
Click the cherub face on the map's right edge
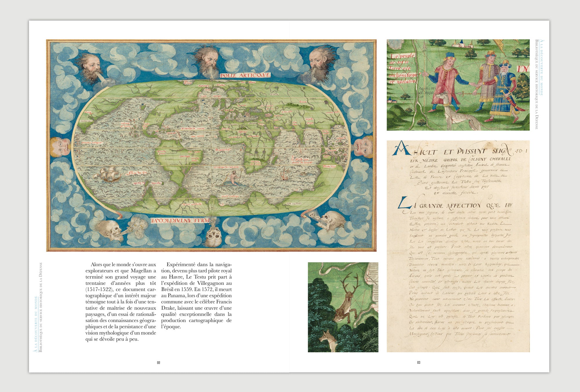363,147
